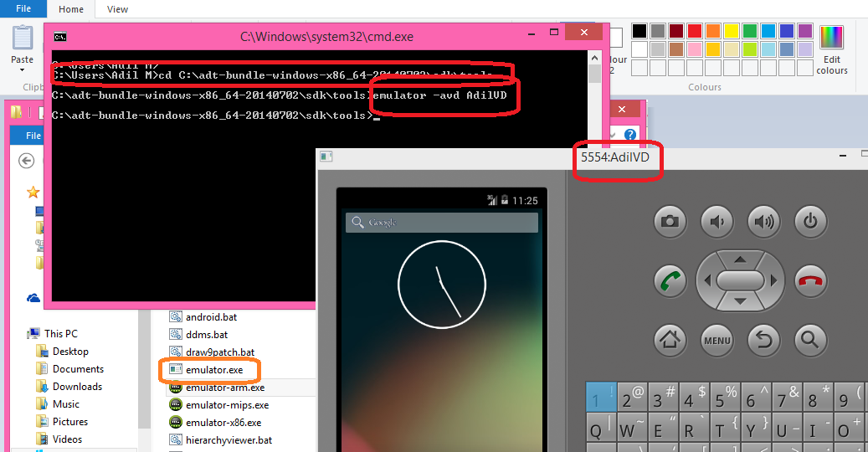Select the red colour swatch
Screen dimensions: 868x452
(x=695, y=31)
